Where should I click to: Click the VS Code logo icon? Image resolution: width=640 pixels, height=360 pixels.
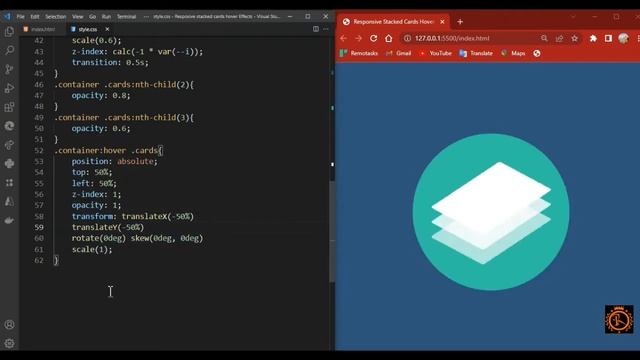tap(7, 16)
